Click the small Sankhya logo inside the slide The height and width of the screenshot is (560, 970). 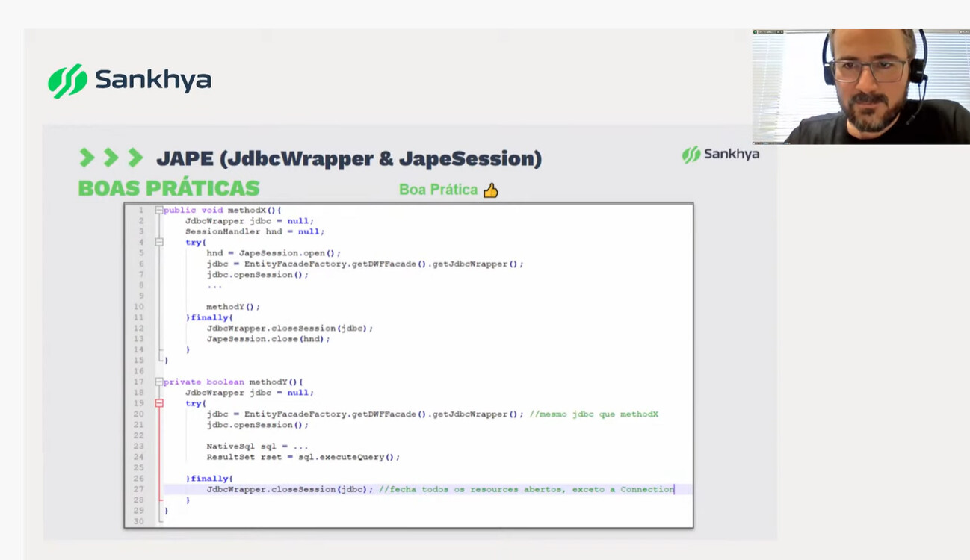[x=720, y=155]
